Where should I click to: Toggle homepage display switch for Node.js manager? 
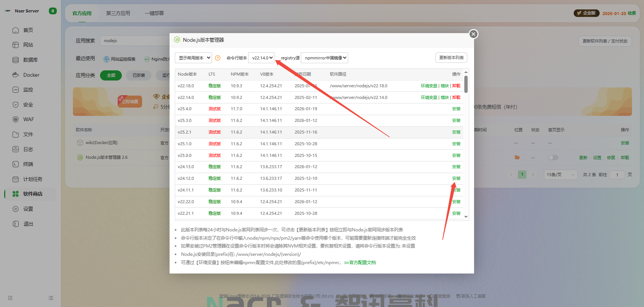(x=553, y=158)
